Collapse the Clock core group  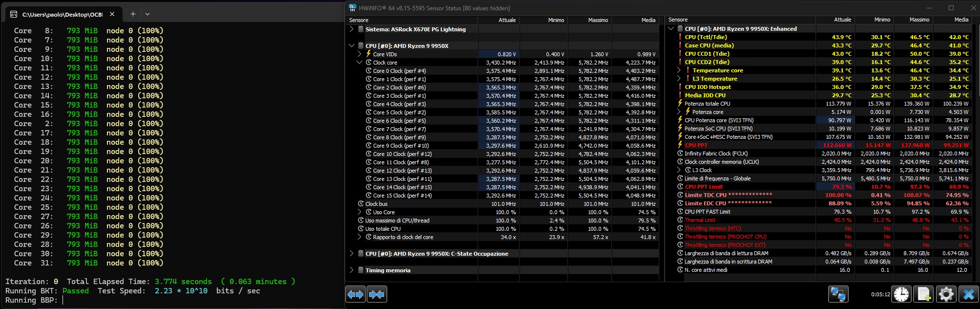coord(359,63)
